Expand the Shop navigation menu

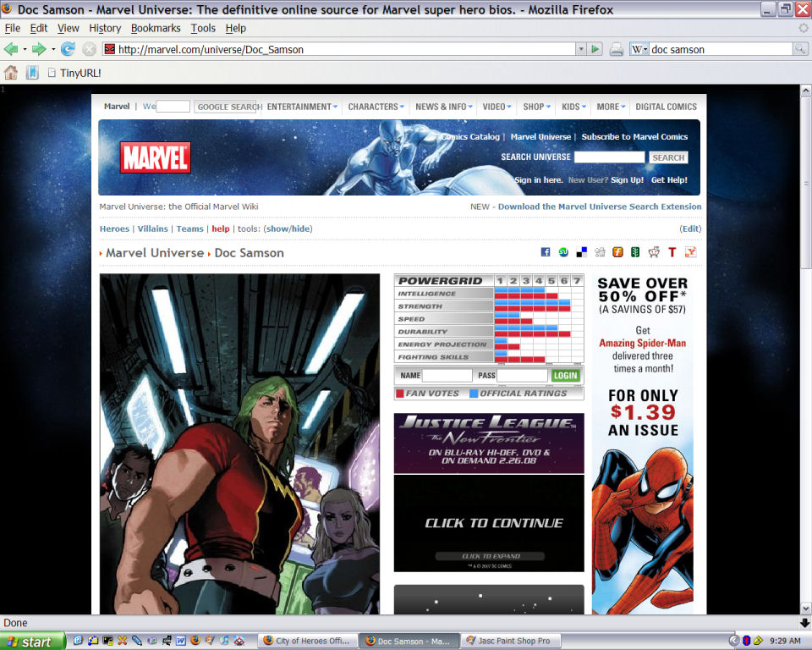point(536,107)
